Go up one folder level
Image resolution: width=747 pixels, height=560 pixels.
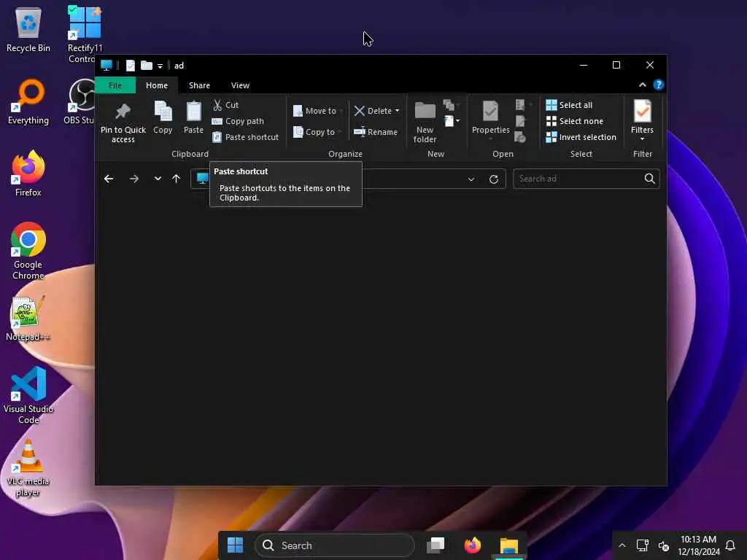pos(177,179)
